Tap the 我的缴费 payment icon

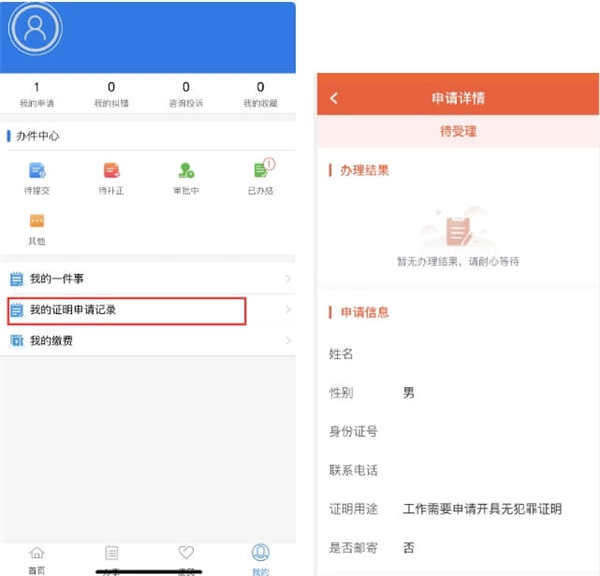tap(16, 341)
